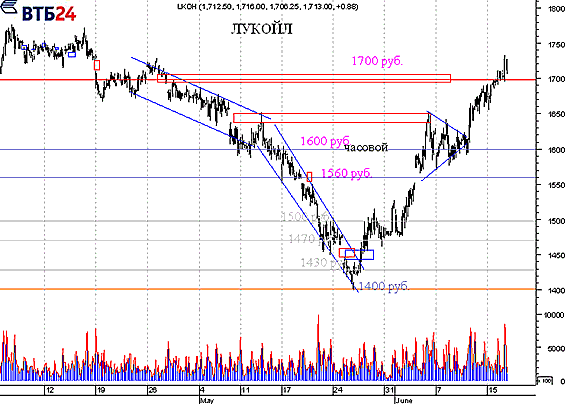This screenshot has height=405, width=568.
Task: Click date label 4 on time axis
Action: pos(202,391)
